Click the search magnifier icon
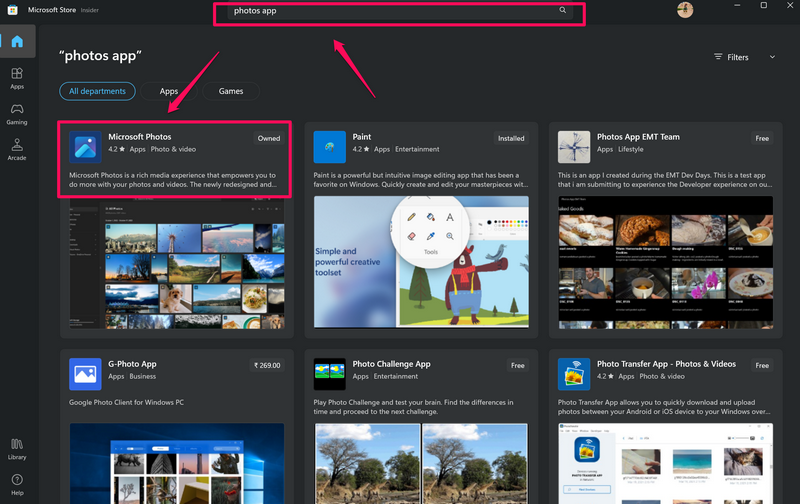Image resolution: width=800 pixels, height=504 pixels. (x=563, y=11)
